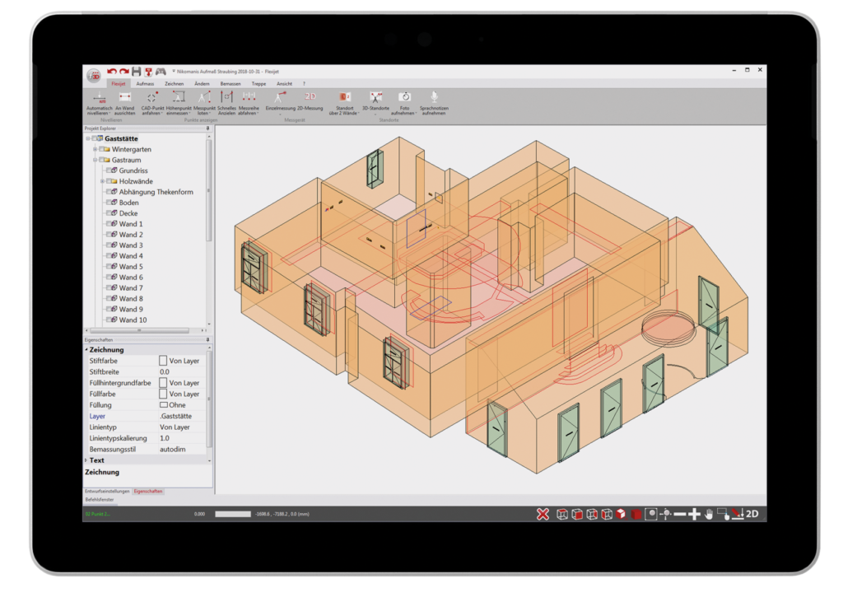Toggle checkbox for Wand 5
Image resolution: width=843 pixels, height=616 pixels.
(x=109, y=267)
